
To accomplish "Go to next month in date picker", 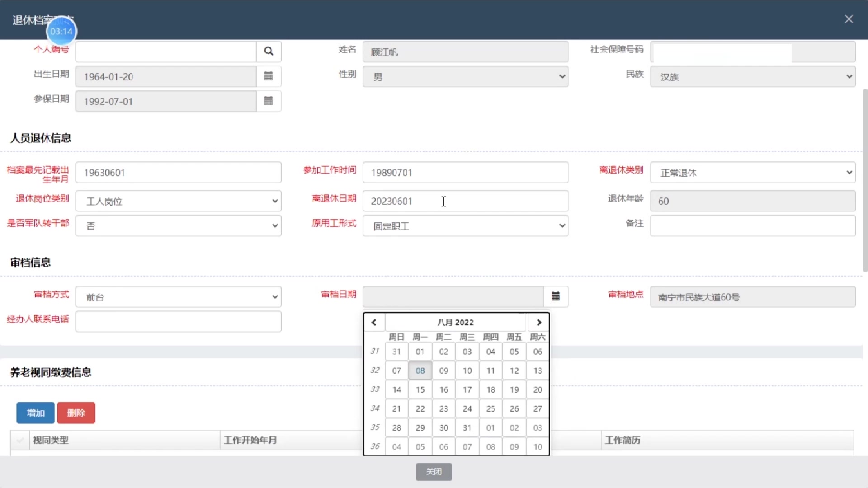I will tap(538, 322).
